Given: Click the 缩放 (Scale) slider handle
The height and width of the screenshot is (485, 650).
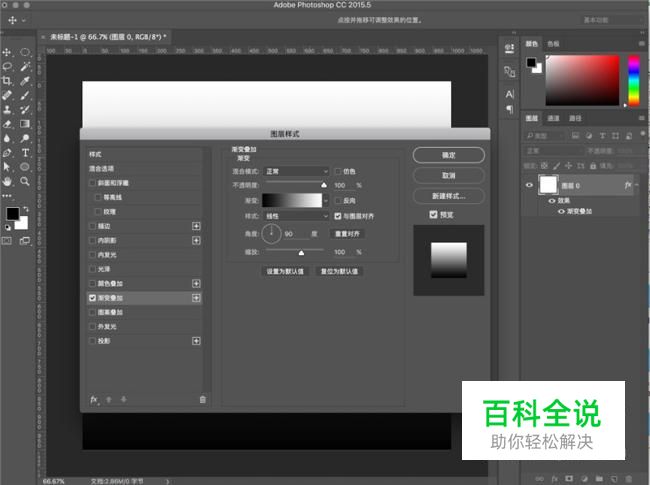Looking at the screenshot, I should [x=301, y=252].
